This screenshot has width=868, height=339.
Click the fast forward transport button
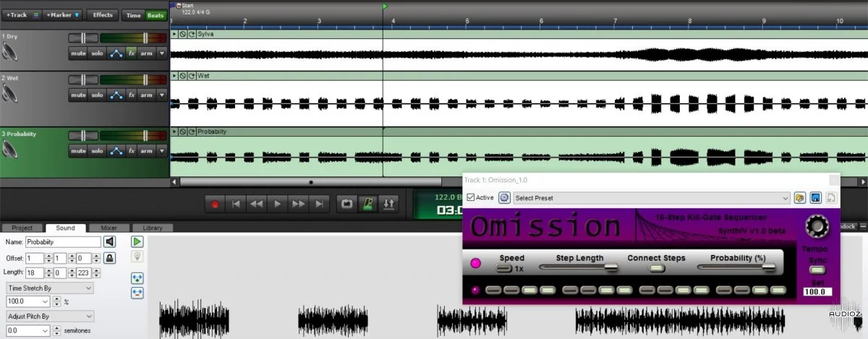point(299,205)
